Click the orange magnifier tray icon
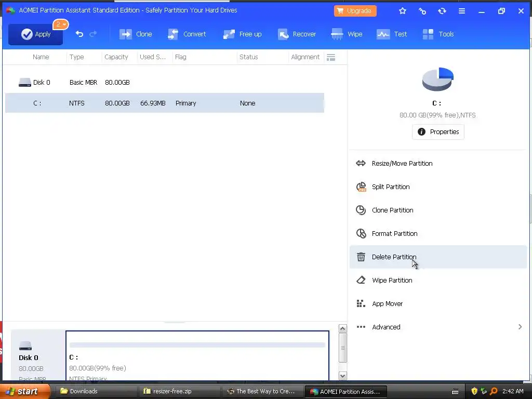532x399 pixels. pyautogui.click(x=494, y=391)
